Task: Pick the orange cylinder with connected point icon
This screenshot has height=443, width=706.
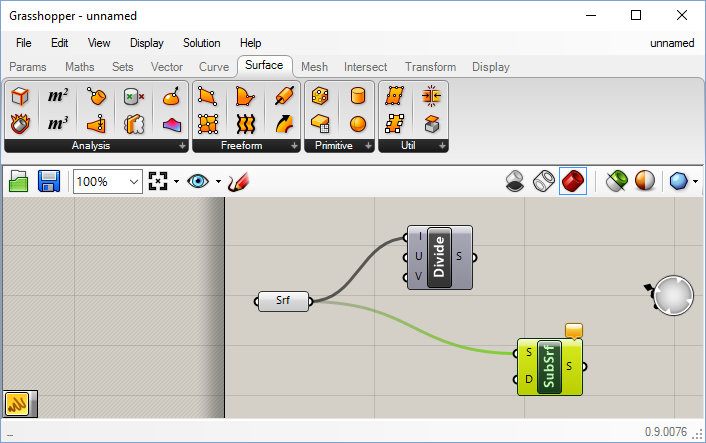Action: 96,96
